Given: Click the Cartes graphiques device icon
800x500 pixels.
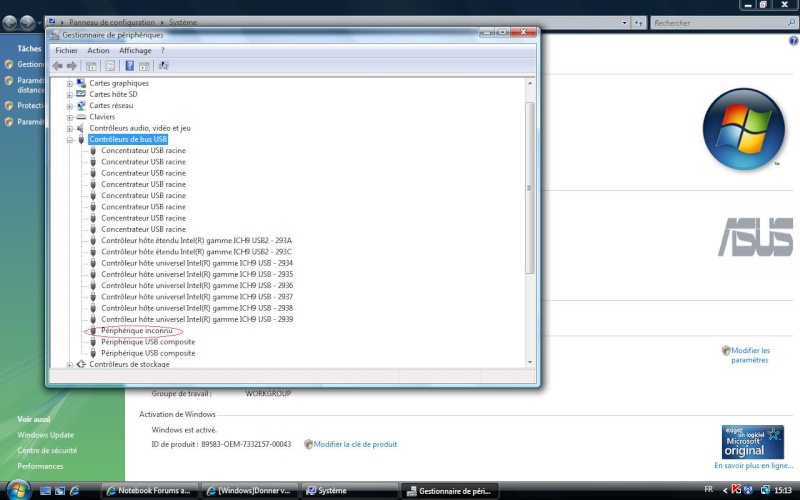Looking at the screenshot, I should 81,83.
